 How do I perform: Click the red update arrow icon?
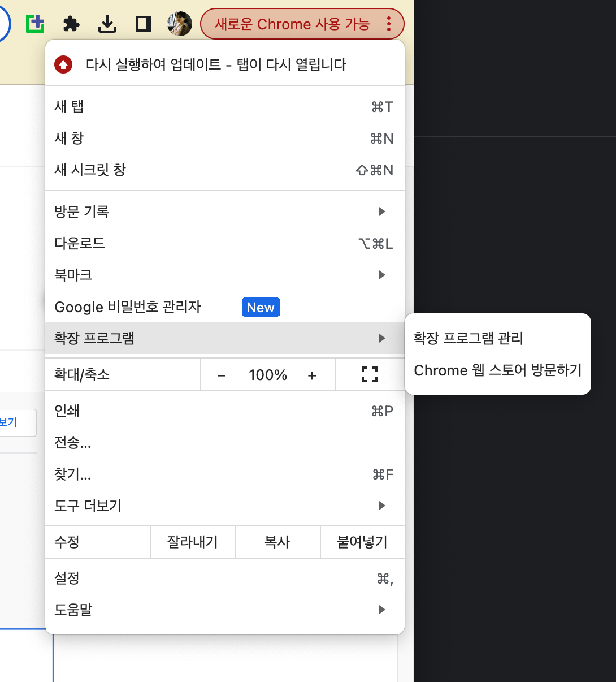[x=63, y=64]
